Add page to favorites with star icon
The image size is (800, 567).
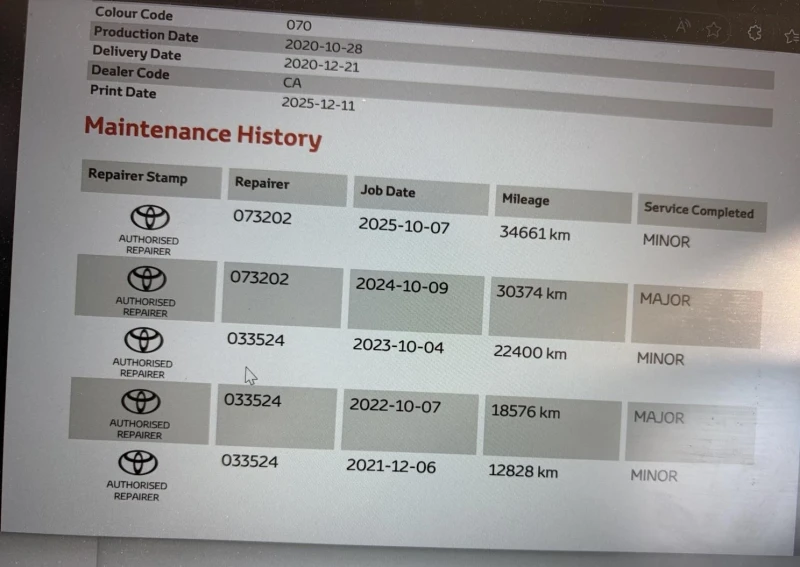click(x=714, y=30)
